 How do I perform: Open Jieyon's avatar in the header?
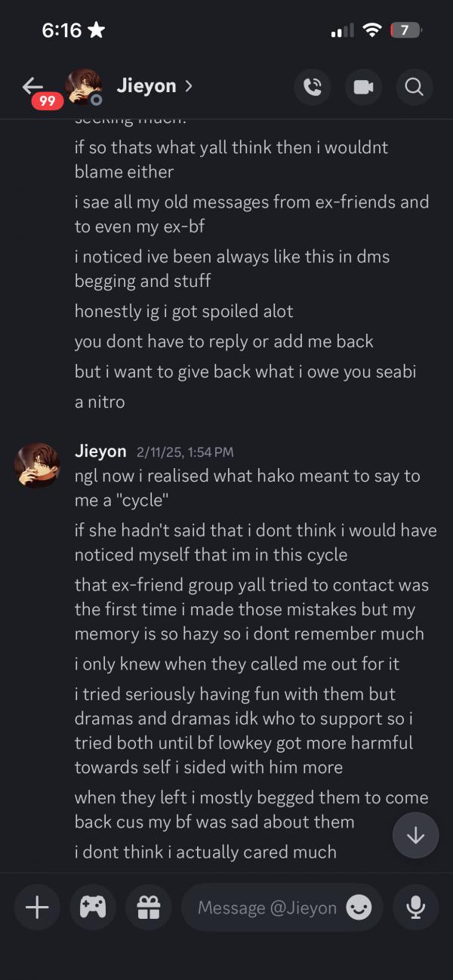coord(83,87)
